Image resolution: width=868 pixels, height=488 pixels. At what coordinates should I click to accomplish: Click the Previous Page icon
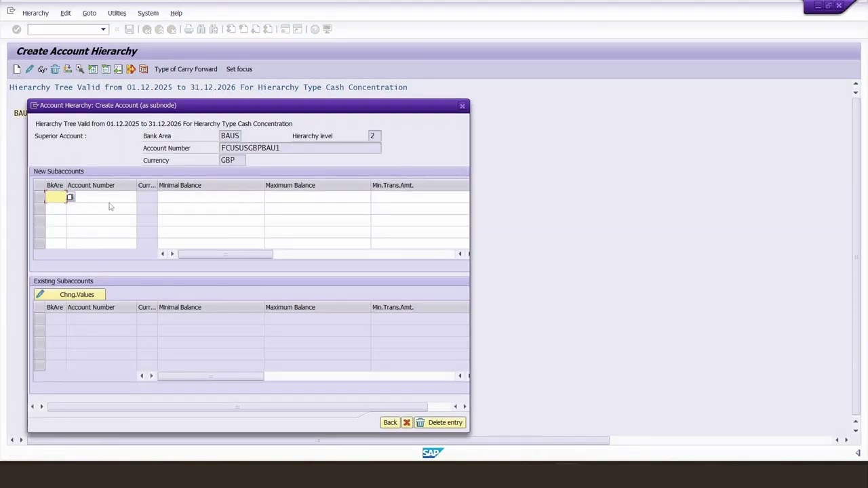(243, 29)
